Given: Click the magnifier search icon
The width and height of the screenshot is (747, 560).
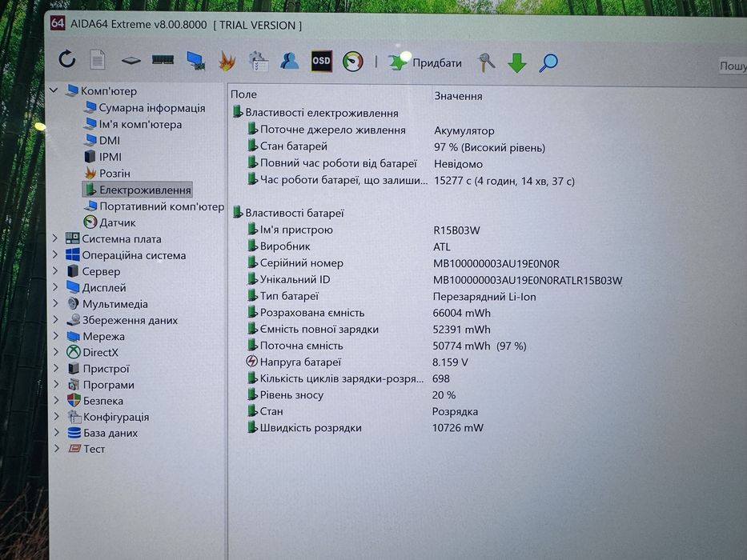Looking at the screenshot, I should [548, 63].
